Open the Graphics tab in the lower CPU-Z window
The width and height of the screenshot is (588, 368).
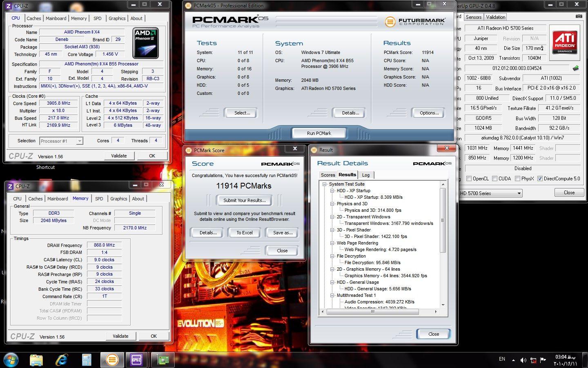118,199
